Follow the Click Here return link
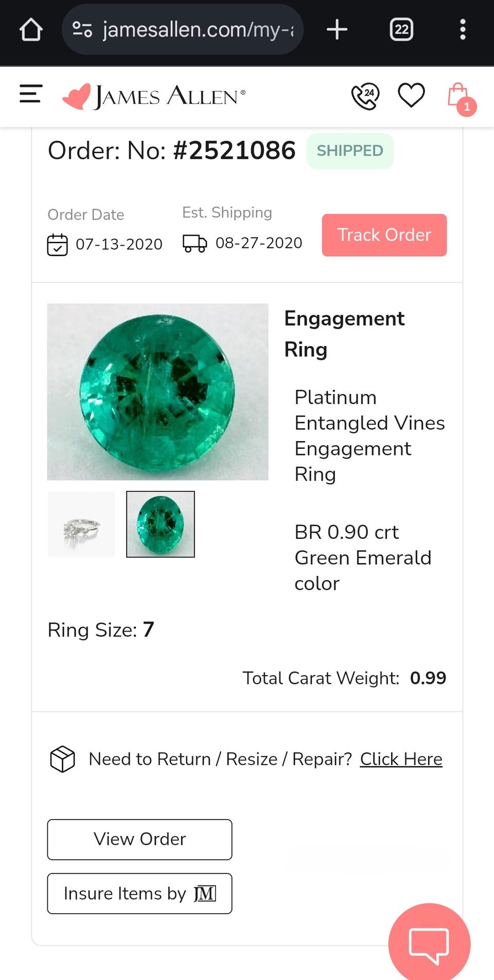Viewport: 494px width, 980px height. click(401, 759)
